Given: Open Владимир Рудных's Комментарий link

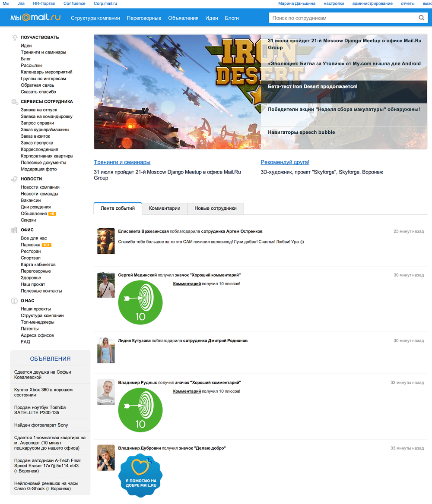Looking at the screenshot, I should (187, 391).
